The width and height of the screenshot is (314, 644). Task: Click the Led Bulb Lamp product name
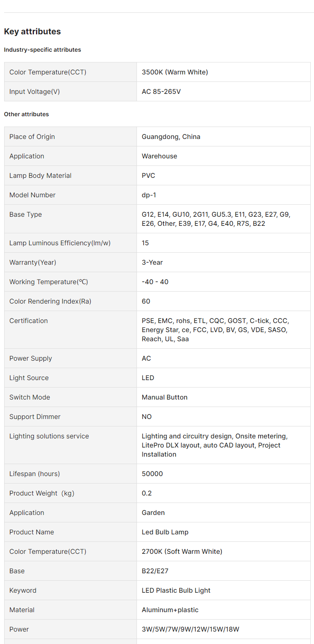coord(165,532)
